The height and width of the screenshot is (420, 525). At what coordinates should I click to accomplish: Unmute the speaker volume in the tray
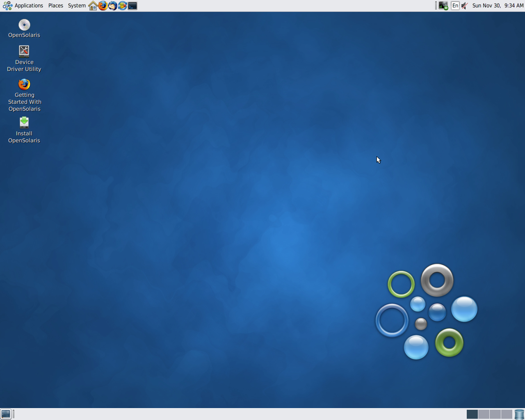463,5
